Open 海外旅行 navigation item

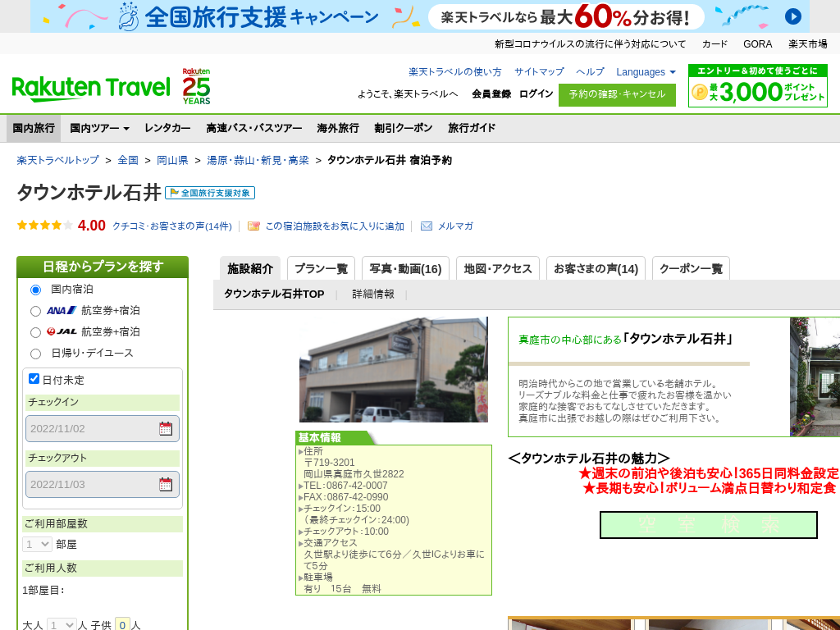(338, 128)
